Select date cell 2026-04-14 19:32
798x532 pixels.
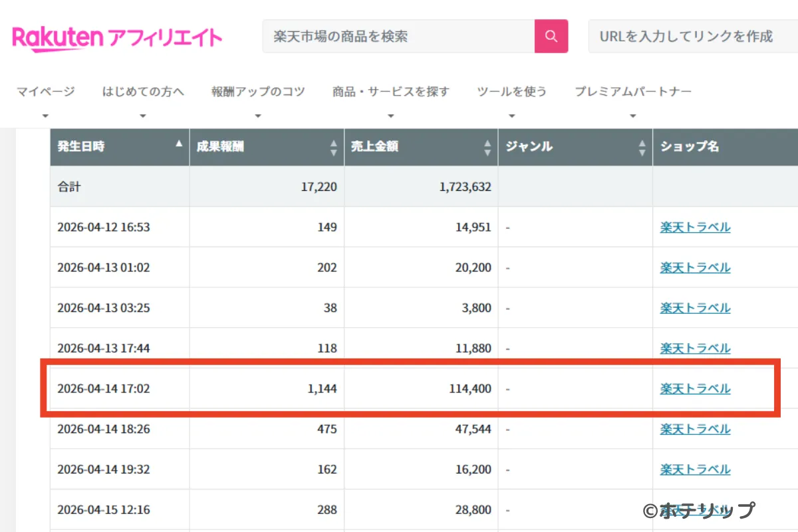104,469
